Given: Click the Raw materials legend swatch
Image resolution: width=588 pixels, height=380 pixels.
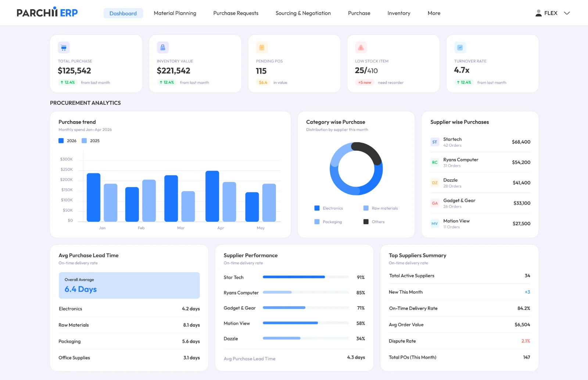Looking at the screenshot, I should click(366, 208).
